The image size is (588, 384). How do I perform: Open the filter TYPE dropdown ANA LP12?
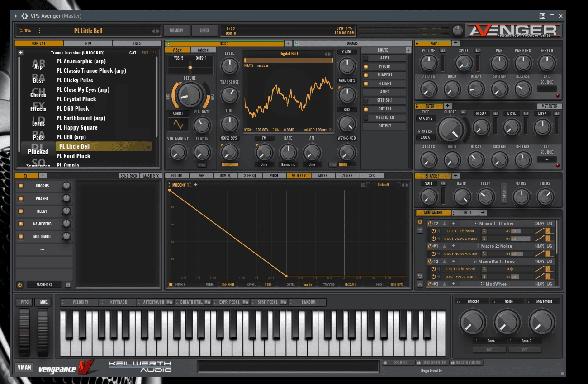pos(425,119)
